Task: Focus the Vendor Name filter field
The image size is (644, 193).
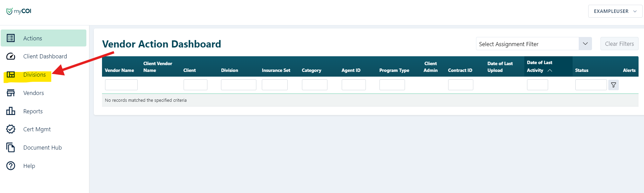Action: click(x=121, y=85)
